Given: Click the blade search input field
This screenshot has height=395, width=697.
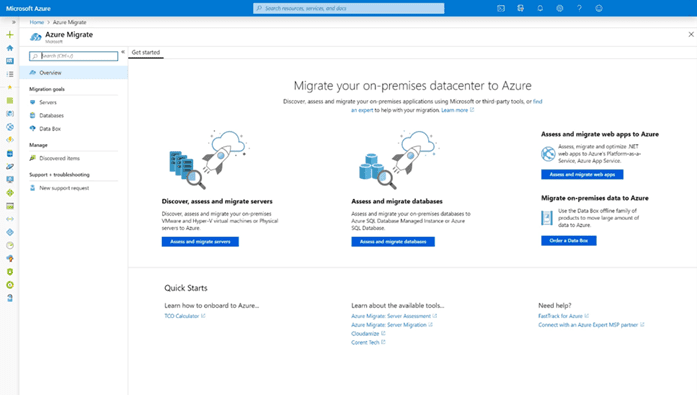Looking at the screenshot, I should (74, 56).
